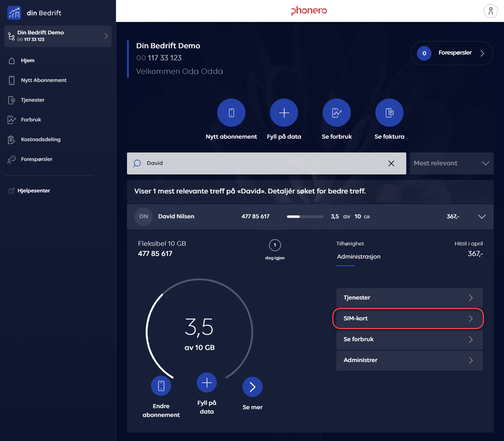Image resolution: width=504 pixels, height=441 pixels.
Task: Select Forbruk in sidebar menu
Action: [x=31, y=120]
